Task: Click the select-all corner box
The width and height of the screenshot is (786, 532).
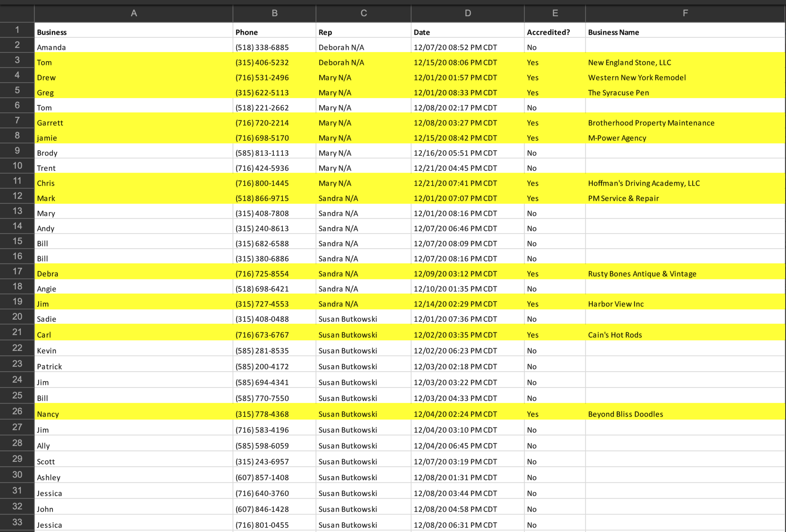Action: coord(17,13)
